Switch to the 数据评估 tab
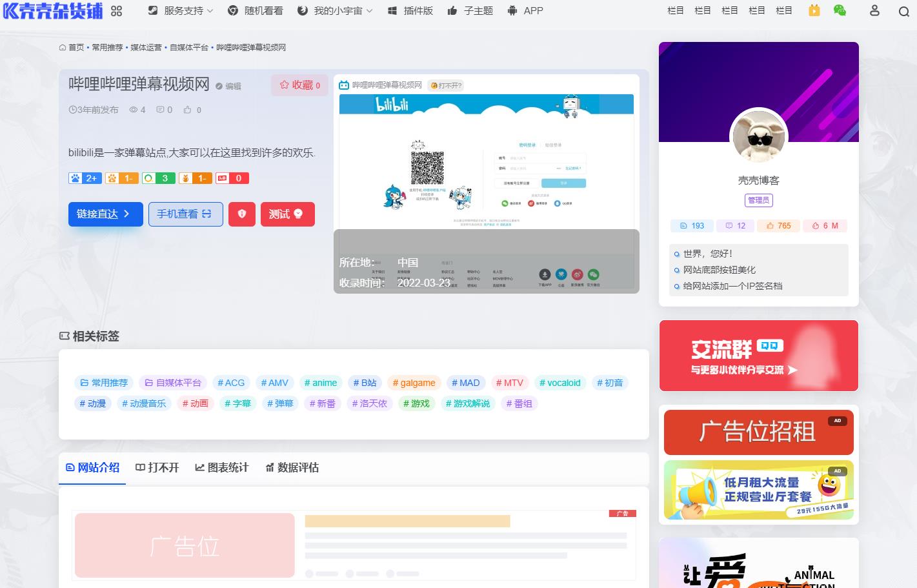Image resolution: width=917 pixels, height=588 pixels. (292, 467)
